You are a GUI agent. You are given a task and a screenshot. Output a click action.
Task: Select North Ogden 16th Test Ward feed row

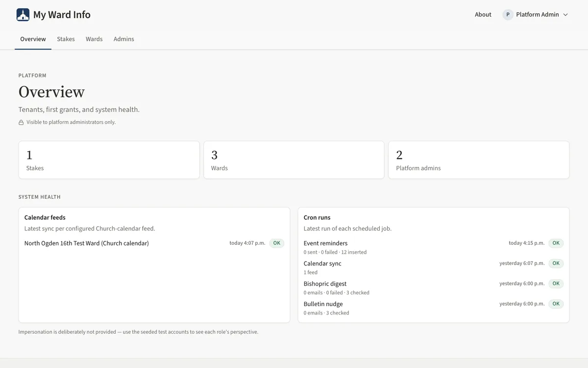coord(154,243)
